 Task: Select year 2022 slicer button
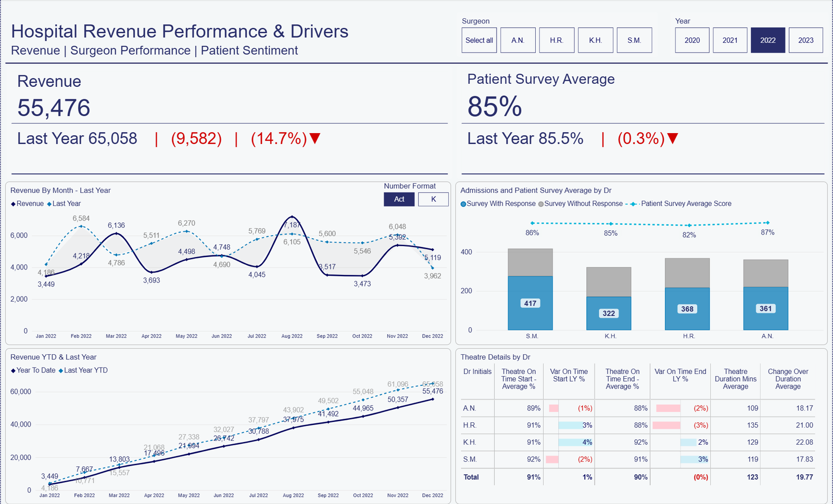[768, 40]
